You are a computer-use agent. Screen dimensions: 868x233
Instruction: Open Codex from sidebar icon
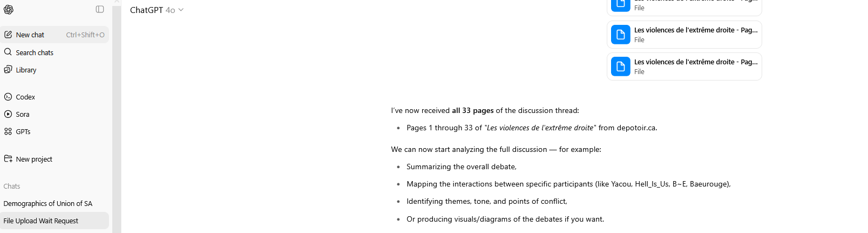click(x=8, y=97)
